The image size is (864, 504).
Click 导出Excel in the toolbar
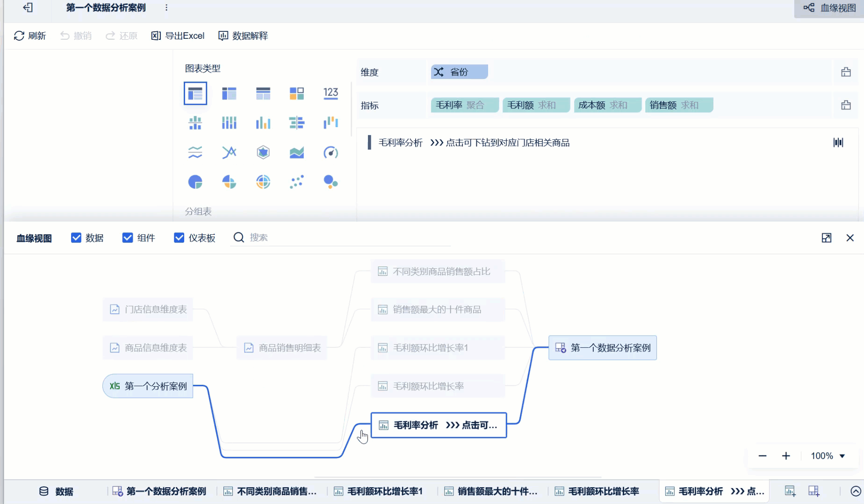[x=178, y=36]
